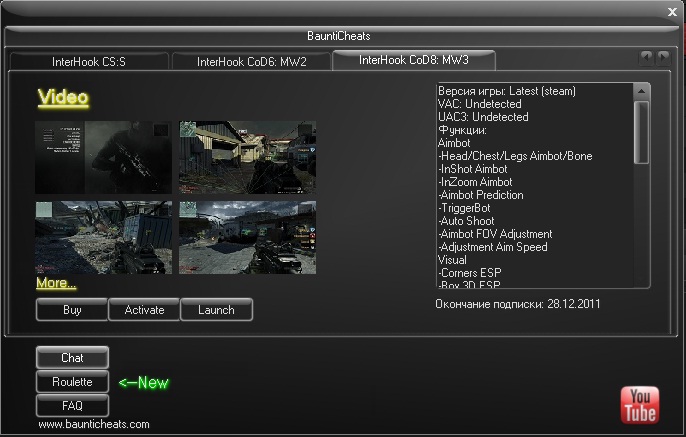Image resolution: width=686 pixels, height=437 pixels.
Task: Select the 'Функции:' line
Action: coord(462,130)
